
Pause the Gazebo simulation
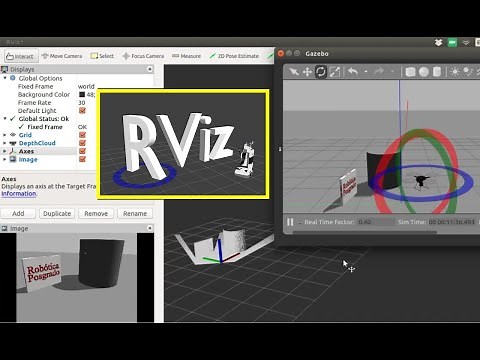[290, 222]
